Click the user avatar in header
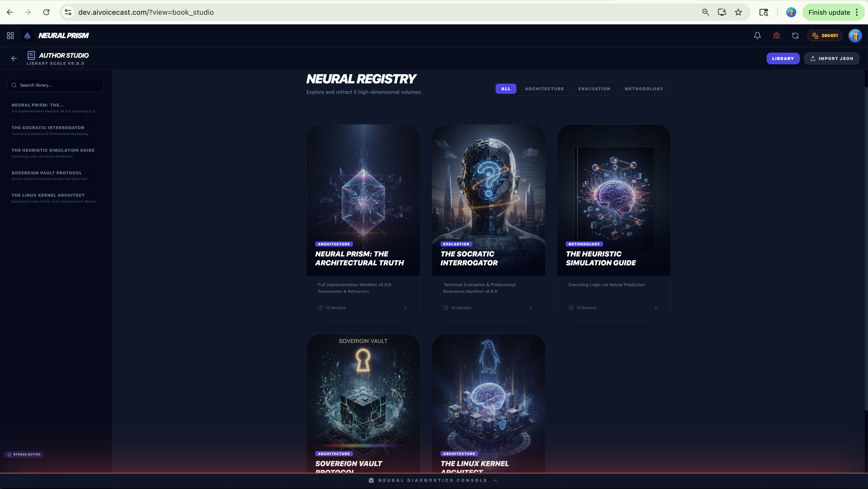Viewport: 868px width, 489px height. tap(855, 35)
